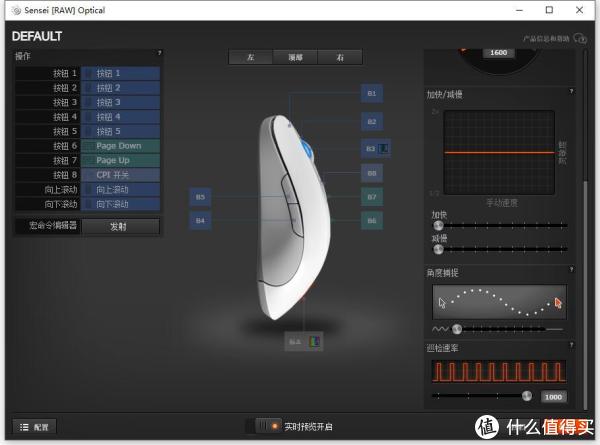
Task: Select the B1 button marker on the mouse diagram
Action: point(372,93)
